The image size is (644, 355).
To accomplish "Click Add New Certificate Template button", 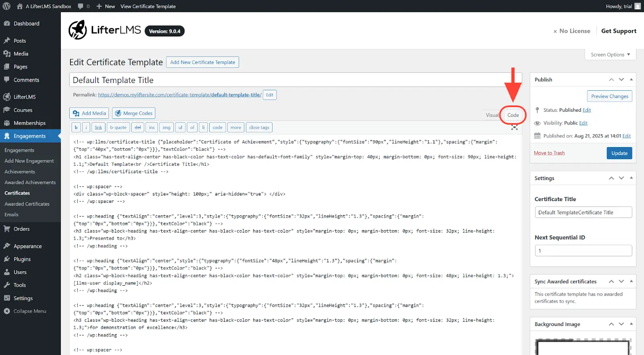I will [202, 62].
